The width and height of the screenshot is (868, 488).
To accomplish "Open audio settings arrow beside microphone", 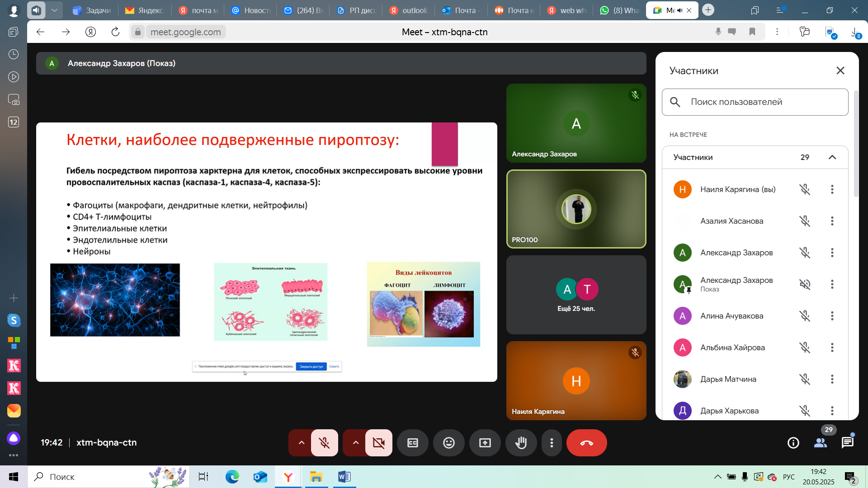I will tap(301, 443).
